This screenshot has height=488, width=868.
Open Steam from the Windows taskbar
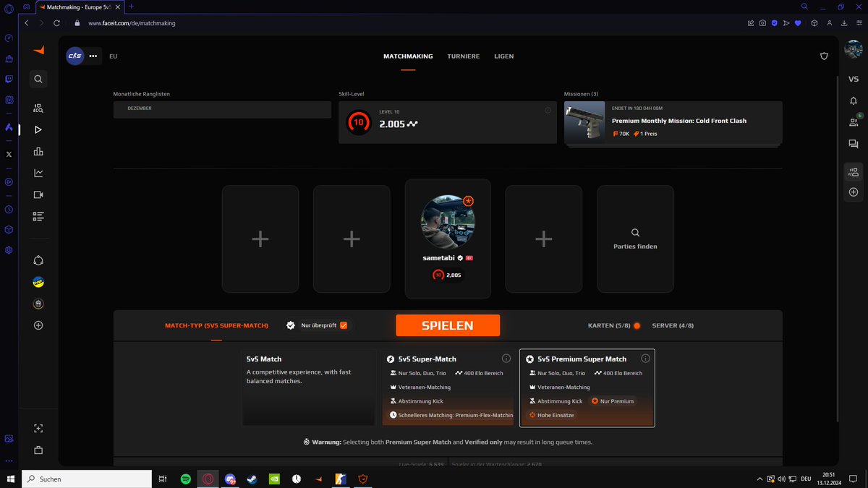point(252,479)
